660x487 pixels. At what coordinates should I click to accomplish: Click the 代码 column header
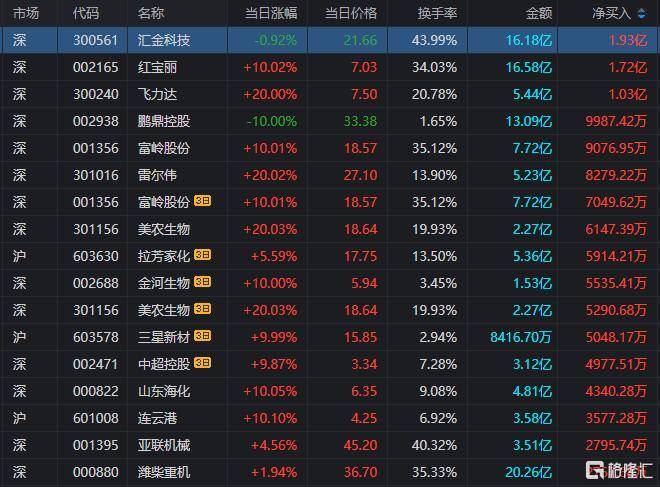click(x=86, y=14)
